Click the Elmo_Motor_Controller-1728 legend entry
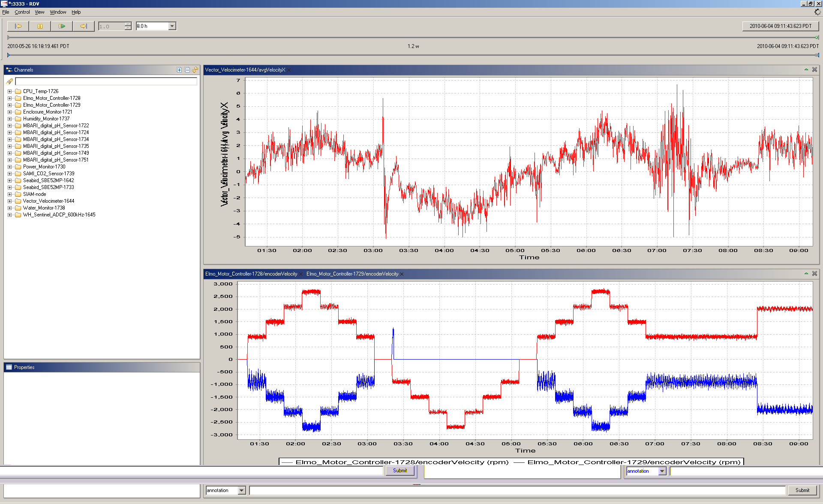 click(395, 462)
